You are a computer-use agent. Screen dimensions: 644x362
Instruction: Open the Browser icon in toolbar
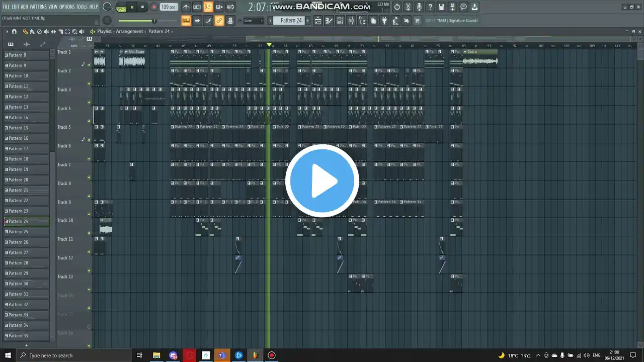[x=362, y=21]
